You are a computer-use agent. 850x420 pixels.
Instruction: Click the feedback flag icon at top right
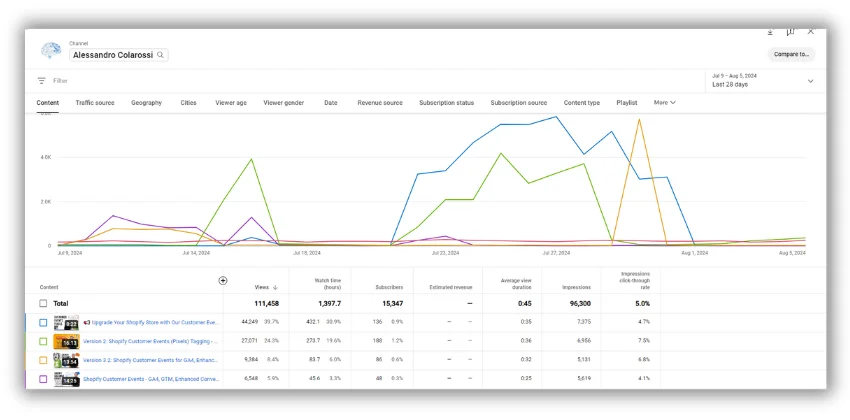(x=790, y=32)
